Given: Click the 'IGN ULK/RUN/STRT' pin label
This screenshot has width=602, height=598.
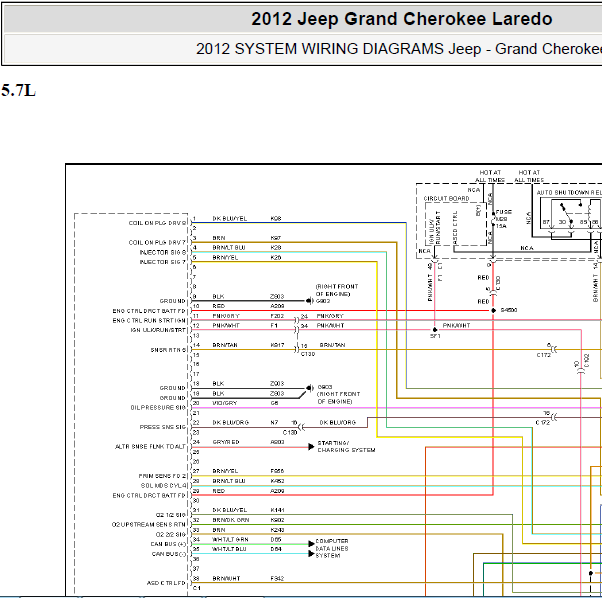Looking at the screenshot, I should click(158, 330).
